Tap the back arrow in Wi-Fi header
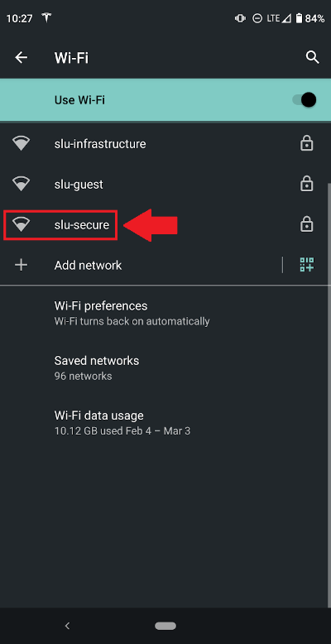This screenshot has height=644, width=331. (21, 58)
